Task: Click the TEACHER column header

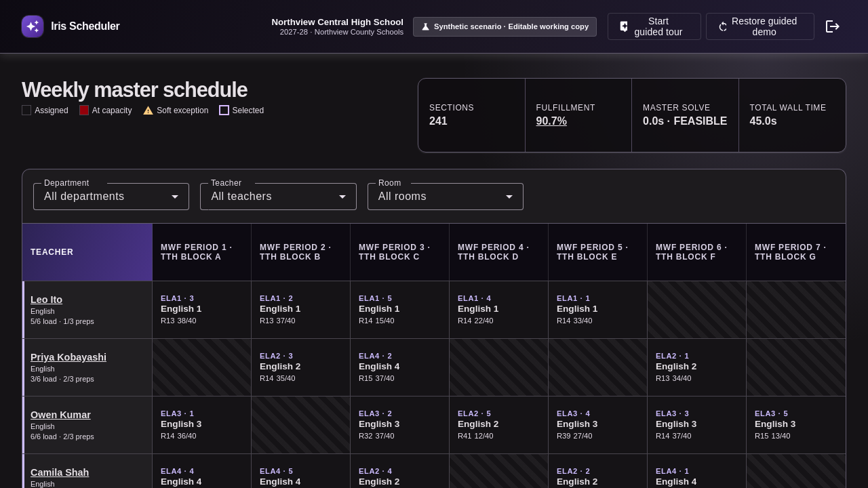Action: [87, 252]
